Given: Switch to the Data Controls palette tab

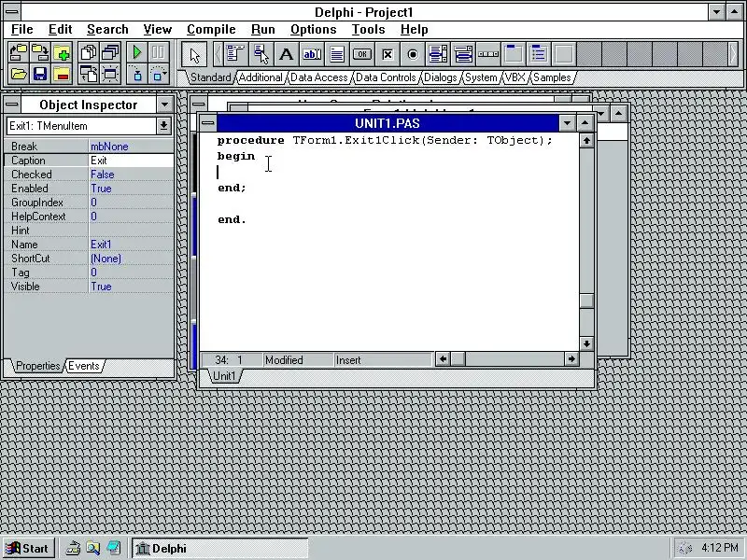Looking at the screenshot, I should 386,77.
